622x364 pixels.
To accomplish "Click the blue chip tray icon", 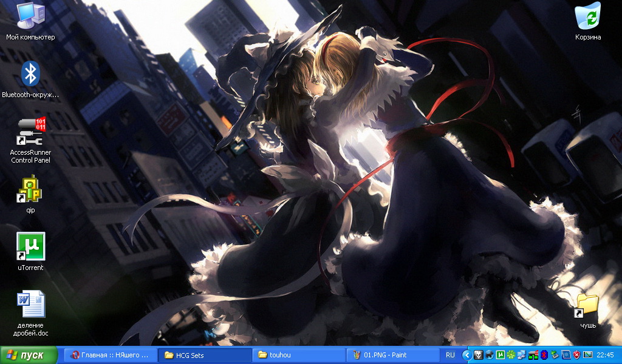I will coord(566,355).
